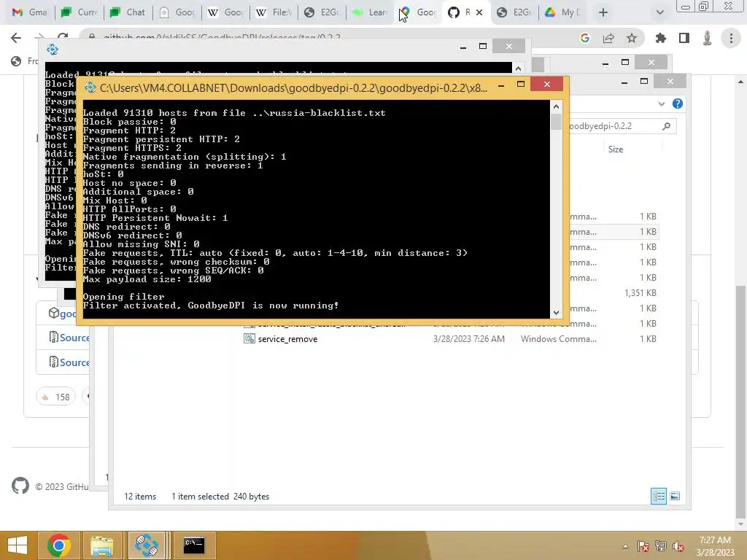Switch Explorer to details view
The image size is (747, 560).
[659, 496]
